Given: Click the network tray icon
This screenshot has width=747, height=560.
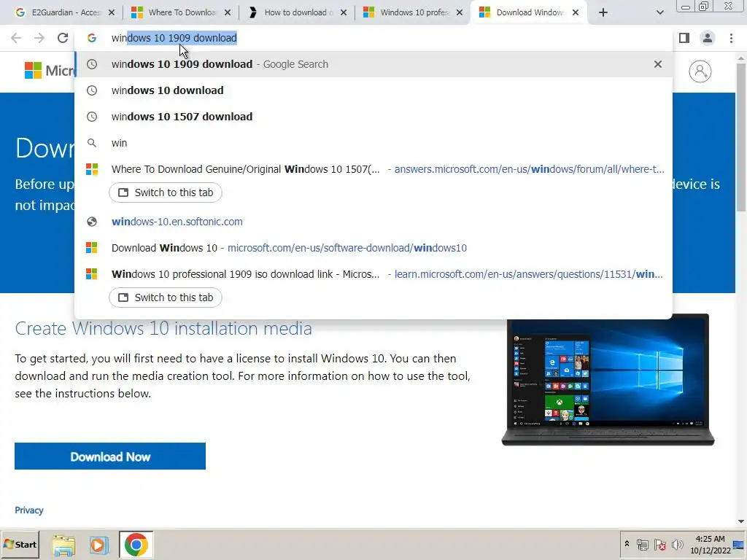Looking at the screenshot, I should click(x=642, y=544).
